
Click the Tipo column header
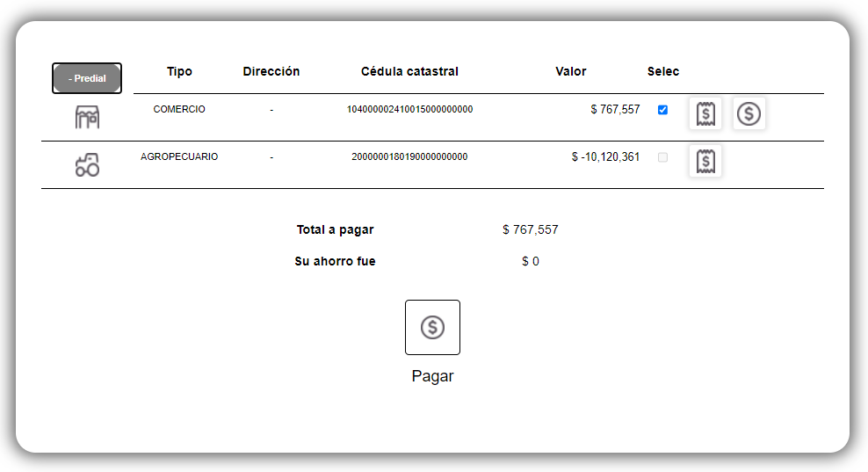[x=179, y=71]
